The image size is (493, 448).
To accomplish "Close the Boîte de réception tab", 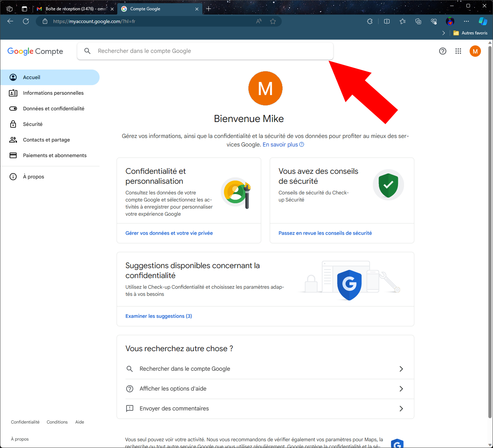I will pos(112,9).
